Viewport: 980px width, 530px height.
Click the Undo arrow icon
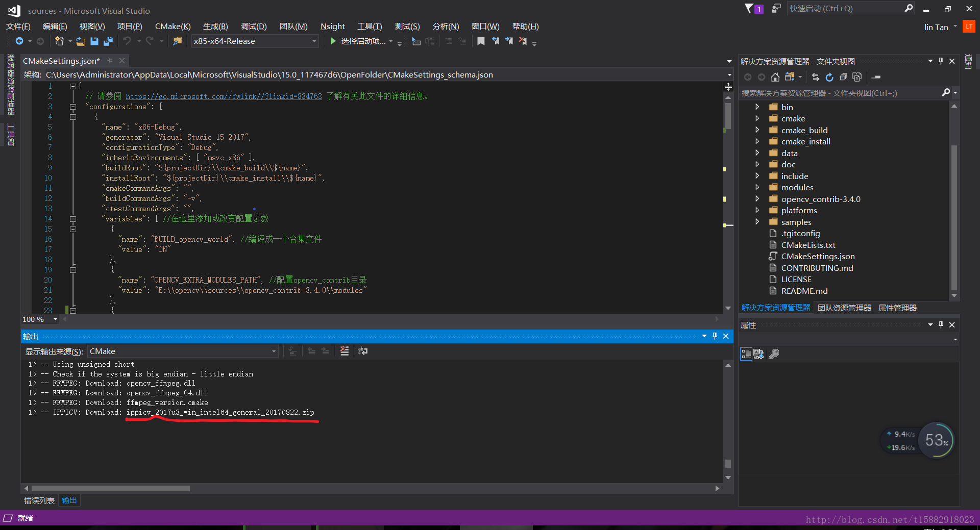[127, 41]
